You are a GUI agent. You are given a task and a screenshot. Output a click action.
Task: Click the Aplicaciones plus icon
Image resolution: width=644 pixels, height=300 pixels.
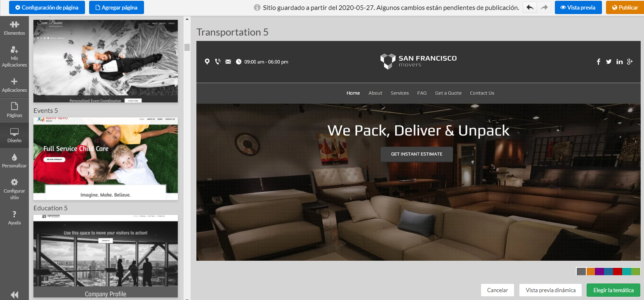(14, 81)
